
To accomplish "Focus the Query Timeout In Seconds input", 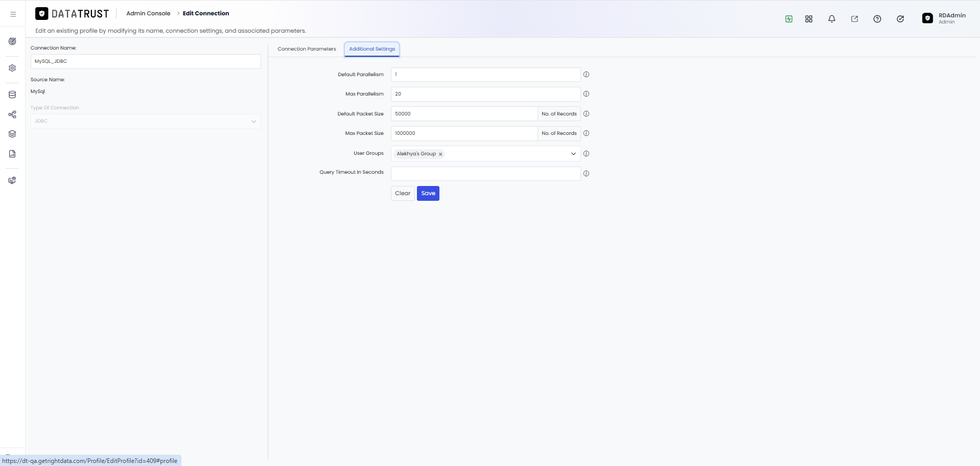I will [485, 174].
